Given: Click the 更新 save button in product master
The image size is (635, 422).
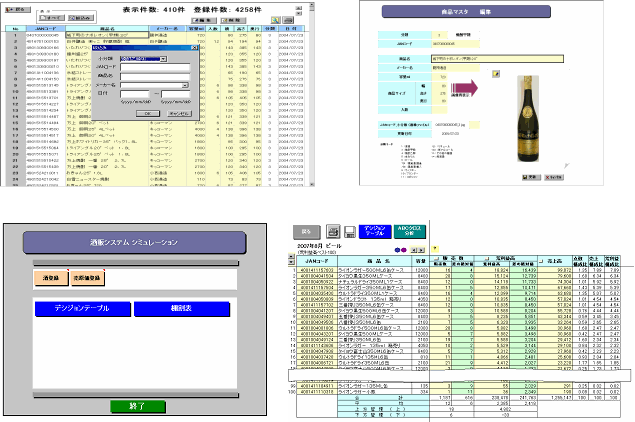Looking at the screenshot, I should pyautogui.click(x=531, y=177).
